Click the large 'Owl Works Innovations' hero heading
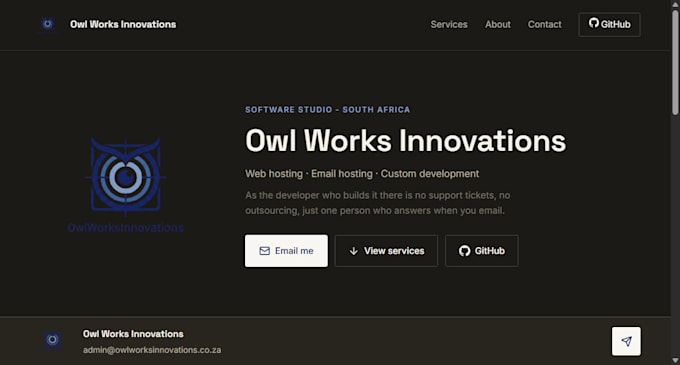680x365 pixels. 405,141
